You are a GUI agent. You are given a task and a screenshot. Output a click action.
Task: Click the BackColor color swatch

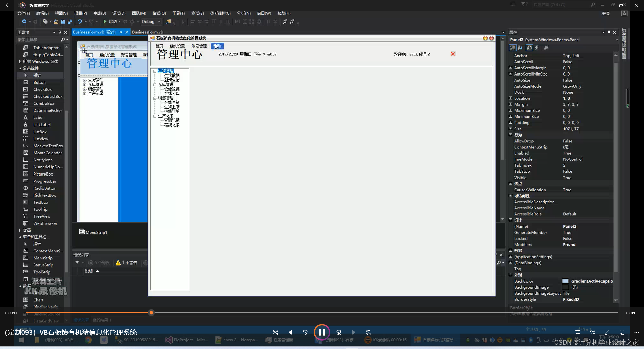click(566, 281)
